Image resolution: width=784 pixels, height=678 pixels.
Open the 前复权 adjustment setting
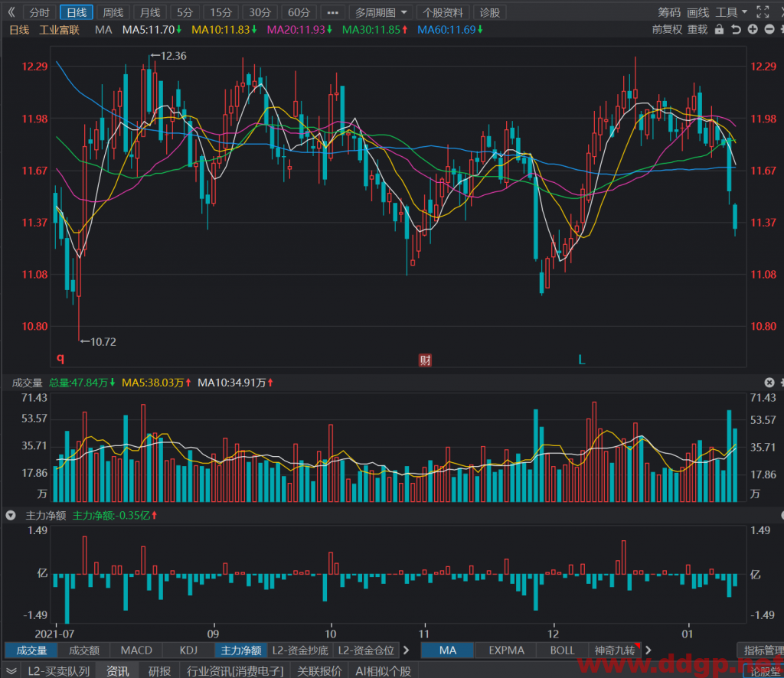[667, 30]
